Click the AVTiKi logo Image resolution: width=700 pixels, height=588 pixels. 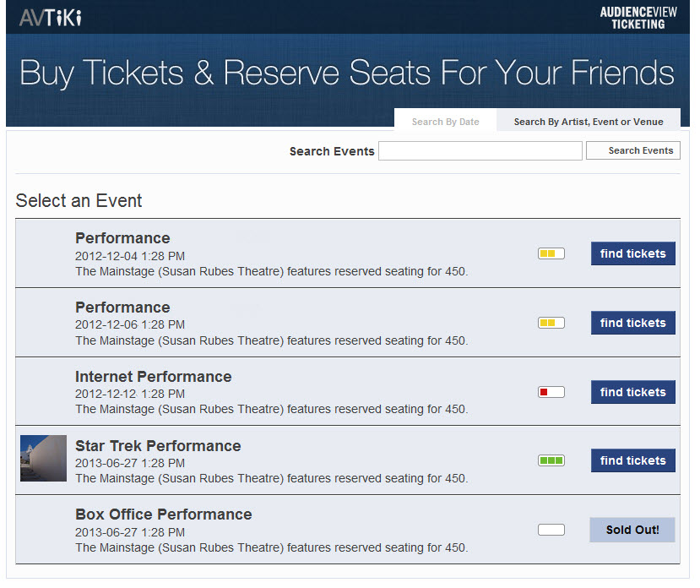tap(51, 18)
